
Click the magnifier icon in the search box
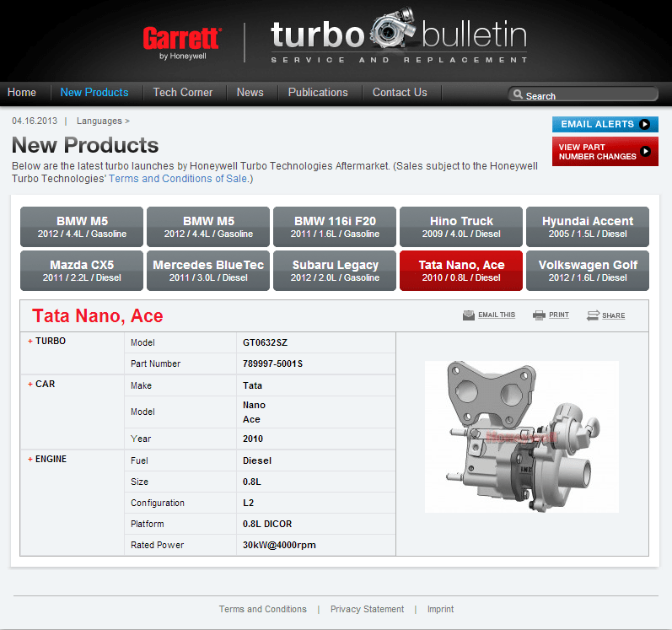click(x=518, y=94)
